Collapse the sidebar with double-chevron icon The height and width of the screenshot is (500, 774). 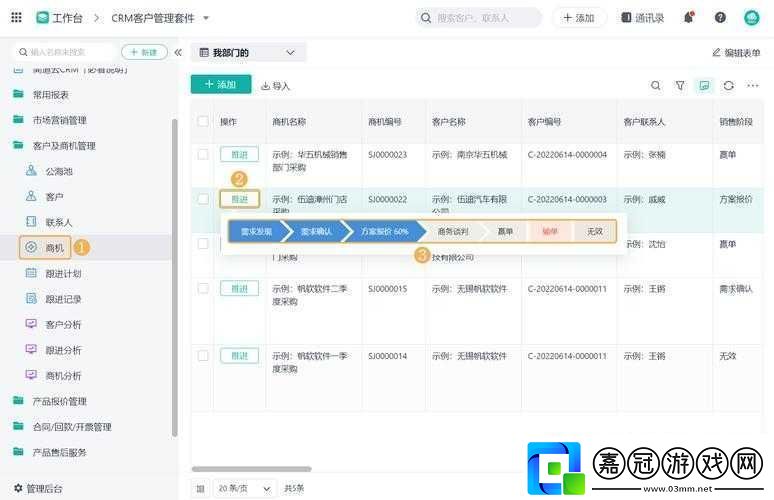pyautogui.click(x=178, y=52)
